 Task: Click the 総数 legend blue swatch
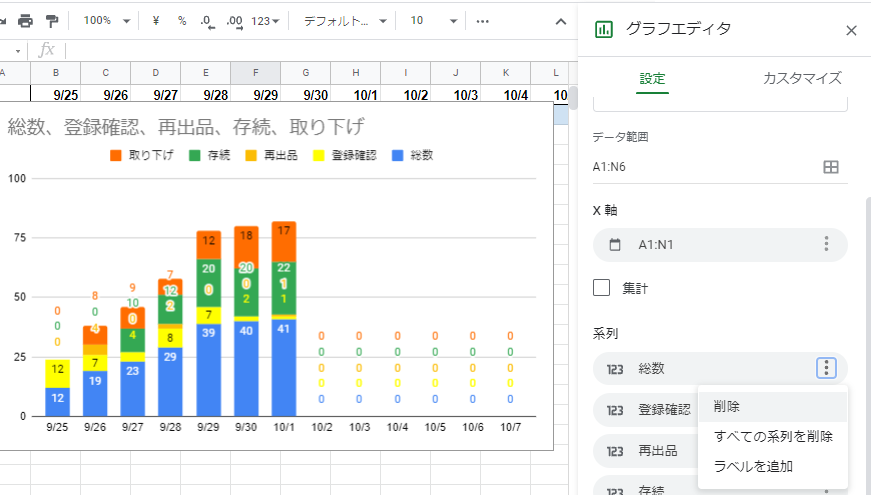[397, 156]
